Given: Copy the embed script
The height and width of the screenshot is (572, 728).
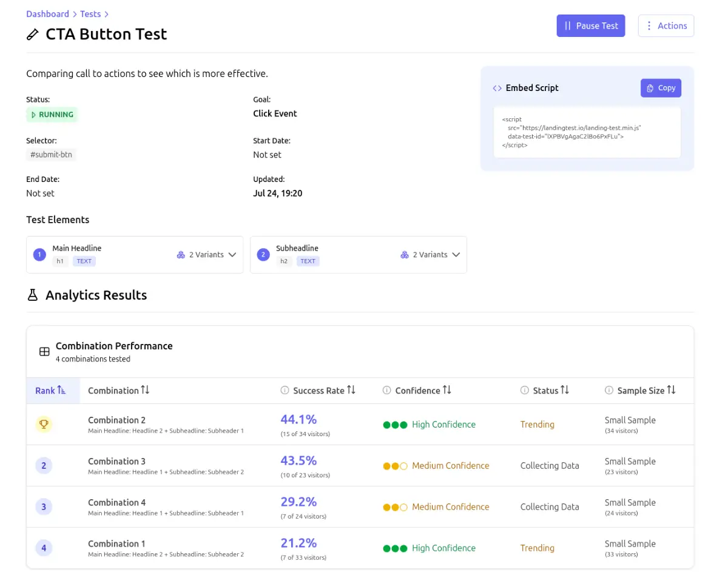Looking at the screenshot, I should [661, 88].
